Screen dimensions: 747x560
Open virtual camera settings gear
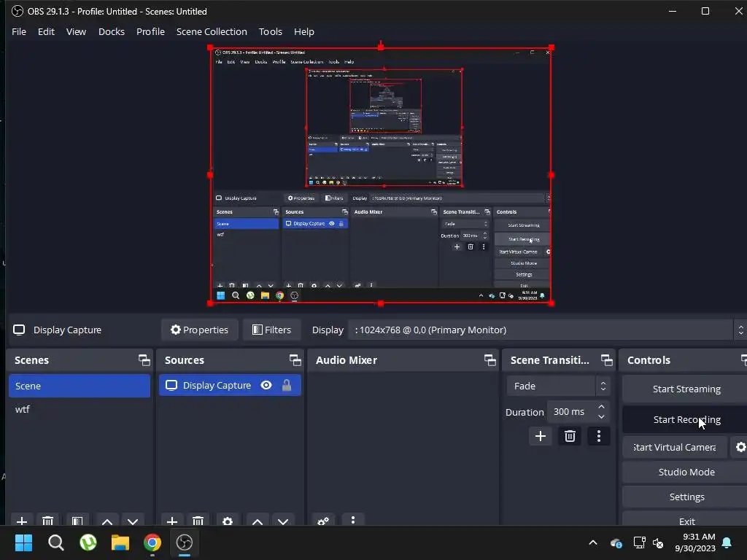click(x=740, y=447)
